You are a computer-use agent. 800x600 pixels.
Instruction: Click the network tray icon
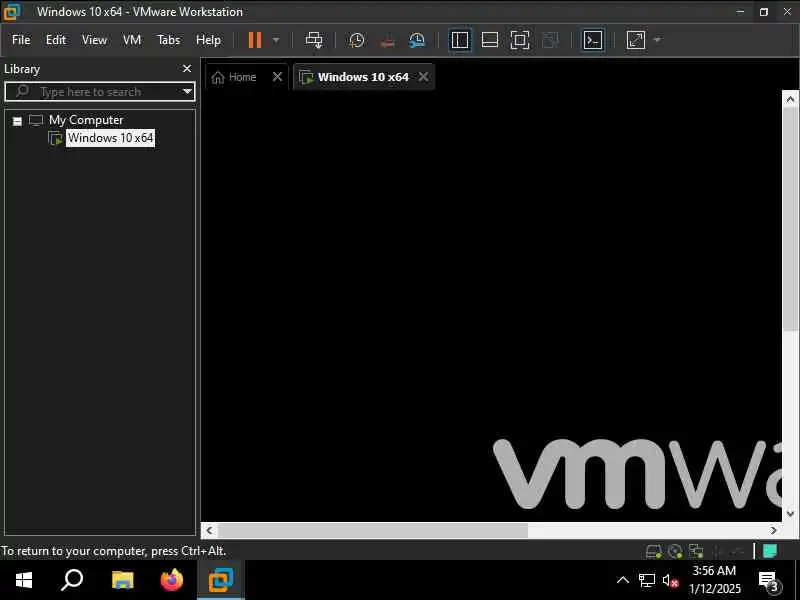pyautogui.click(x=646, y=581)
